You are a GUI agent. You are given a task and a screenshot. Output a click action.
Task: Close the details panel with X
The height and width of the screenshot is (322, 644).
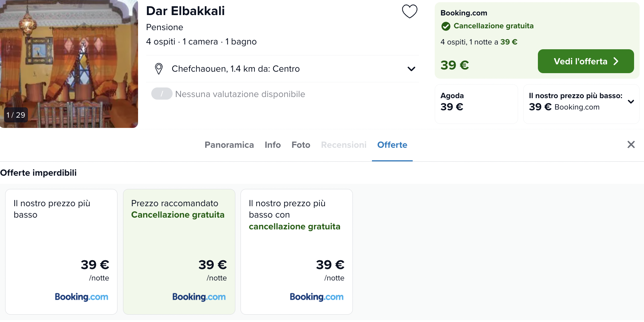[x=631, y=144]
